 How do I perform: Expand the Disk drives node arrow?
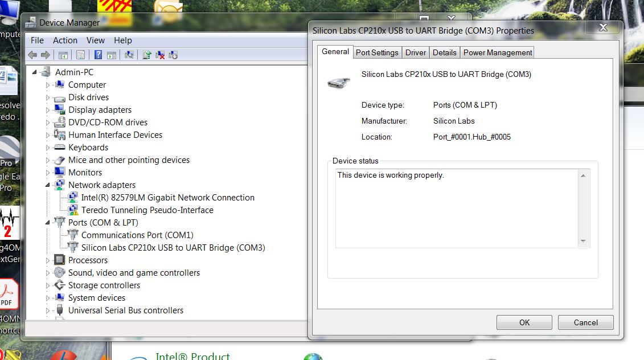pyautogui.click(x=48, y=98)
